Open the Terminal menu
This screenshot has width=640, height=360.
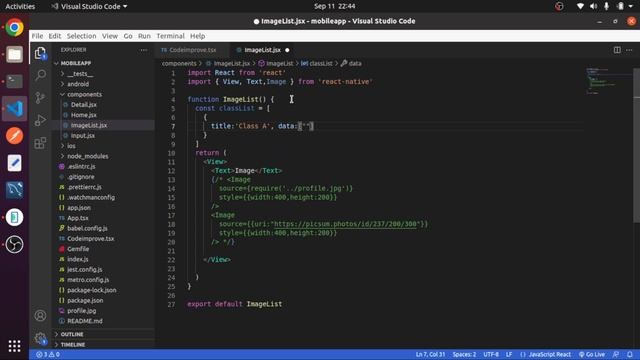pos(170,36)
